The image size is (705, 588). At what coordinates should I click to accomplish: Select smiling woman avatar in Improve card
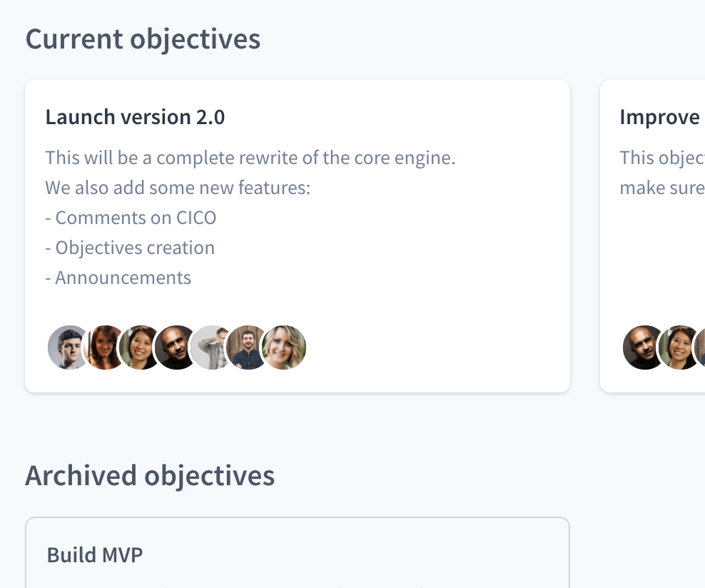point(680,348)
